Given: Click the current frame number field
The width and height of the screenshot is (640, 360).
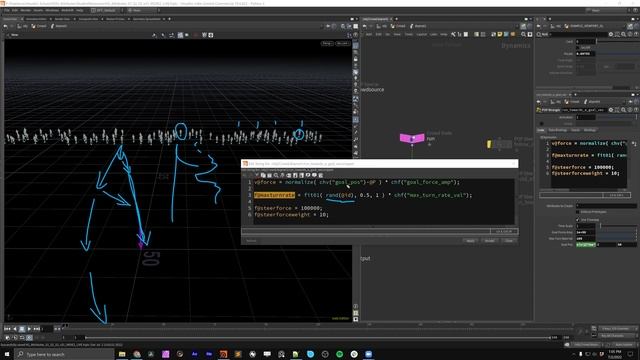Looking at the screenshot, I should (x=47, y=329).
